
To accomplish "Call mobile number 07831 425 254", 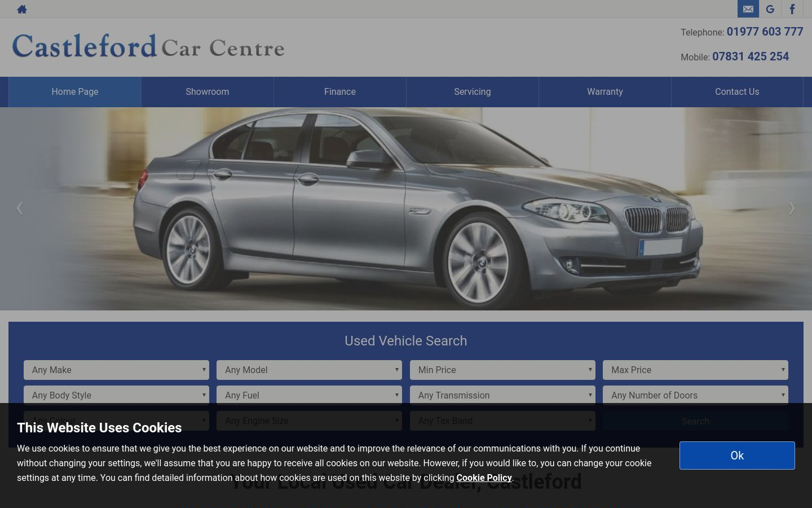I will 751,56.
